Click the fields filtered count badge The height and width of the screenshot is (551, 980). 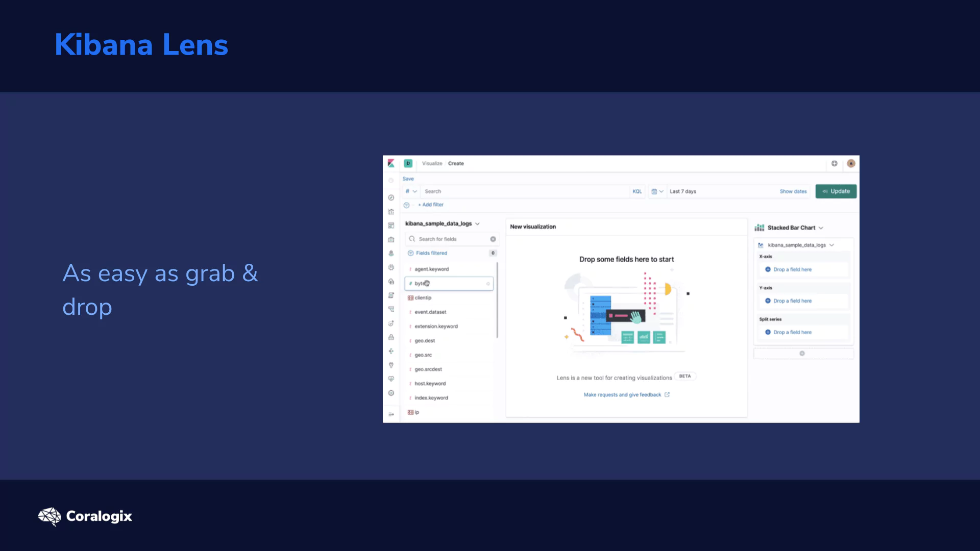pos(493,253)
